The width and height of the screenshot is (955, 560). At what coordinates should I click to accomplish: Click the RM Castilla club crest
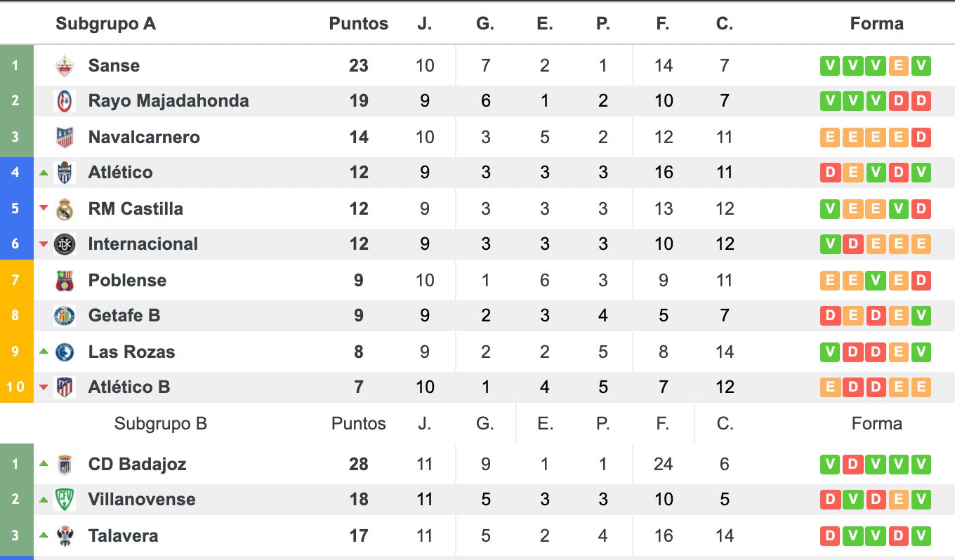tap(65, 208)
